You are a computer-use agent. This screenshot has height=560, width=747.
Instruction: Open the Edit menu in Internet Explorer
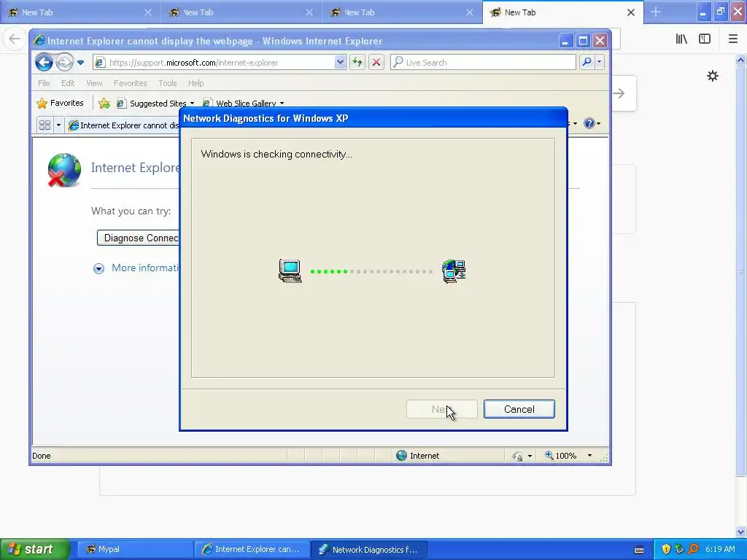click(68, 83)
